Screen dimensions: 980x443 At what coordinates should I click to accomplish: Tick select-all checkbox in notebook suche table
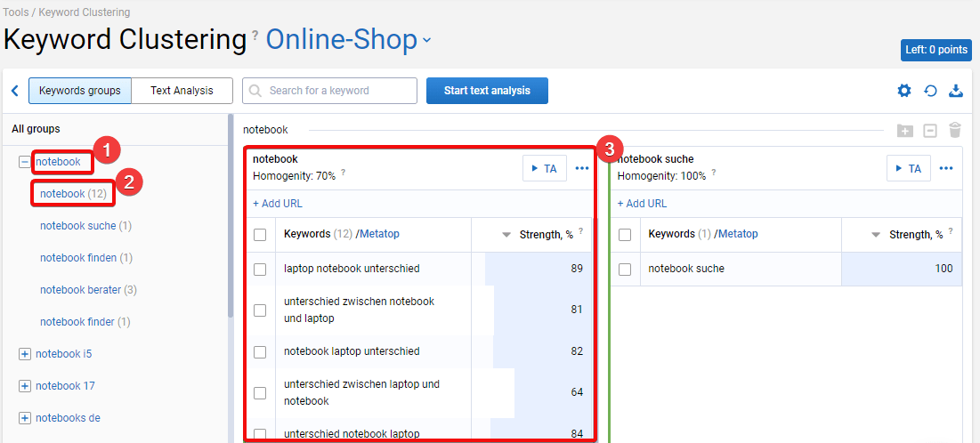[624, 235]
